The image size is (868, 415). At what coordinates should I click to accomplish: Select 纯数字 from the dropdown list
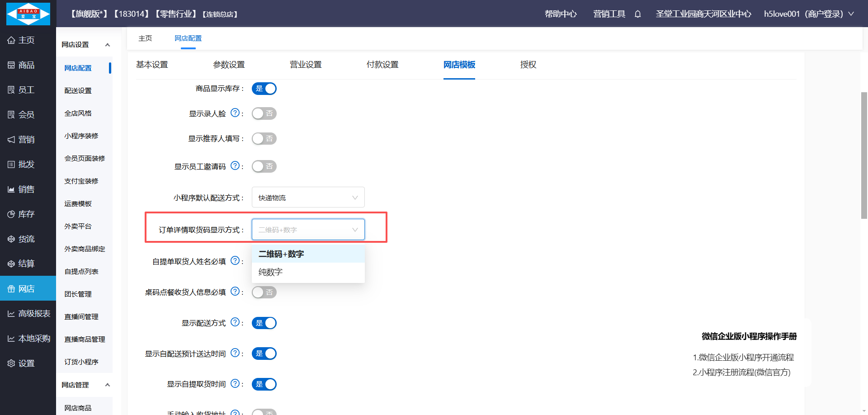(270, 272)
